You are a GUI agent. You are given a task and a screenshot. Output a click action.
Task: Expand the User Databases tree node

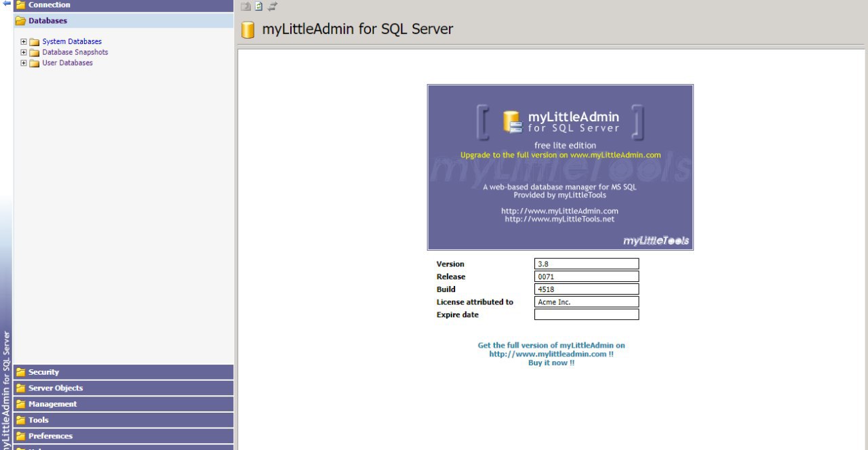pos(24,63)
